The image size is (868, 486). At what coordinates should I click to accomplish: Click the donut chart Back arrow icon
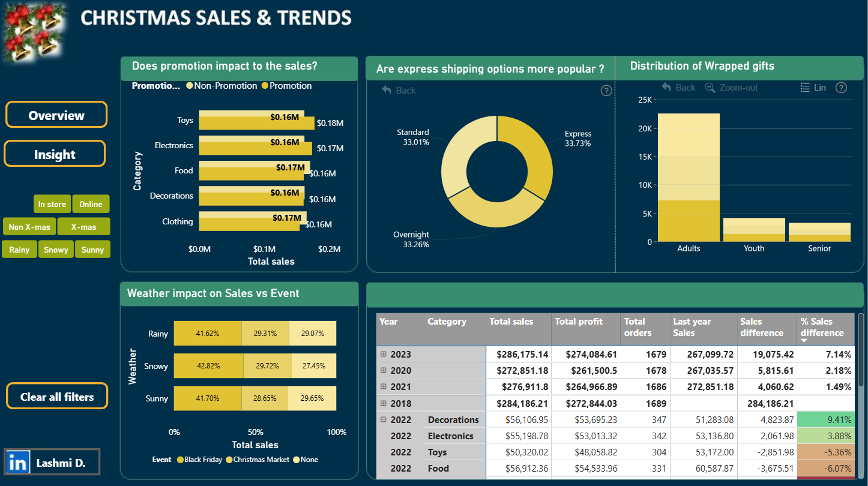point(387,90)
